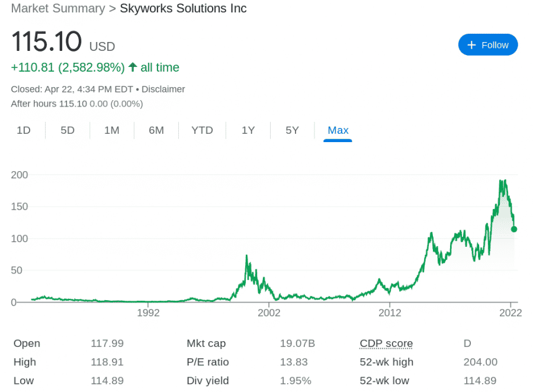Click the Mkt cap value 19.07B
This screenshot has width=533, height=392.
point(297,343)
